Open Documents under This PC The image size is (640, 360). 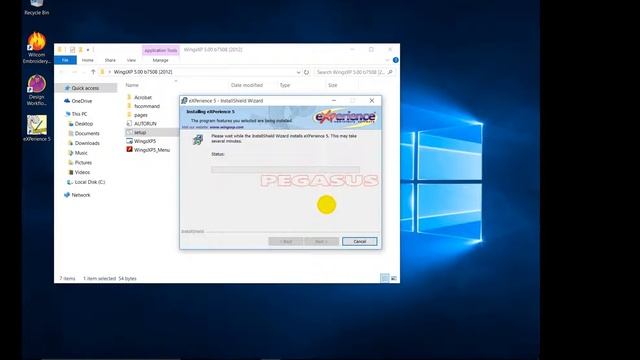tap(87, 133)
